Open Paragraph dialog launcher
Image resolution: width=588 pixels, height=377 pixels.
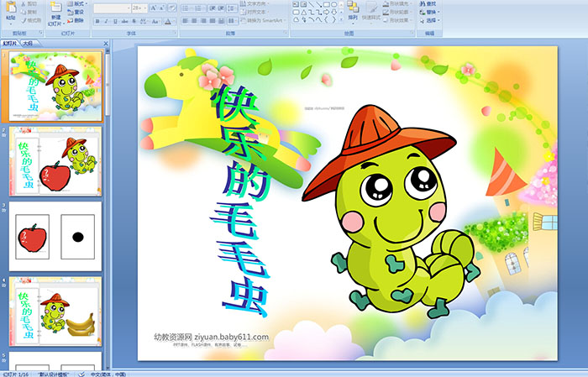(286, 33)
